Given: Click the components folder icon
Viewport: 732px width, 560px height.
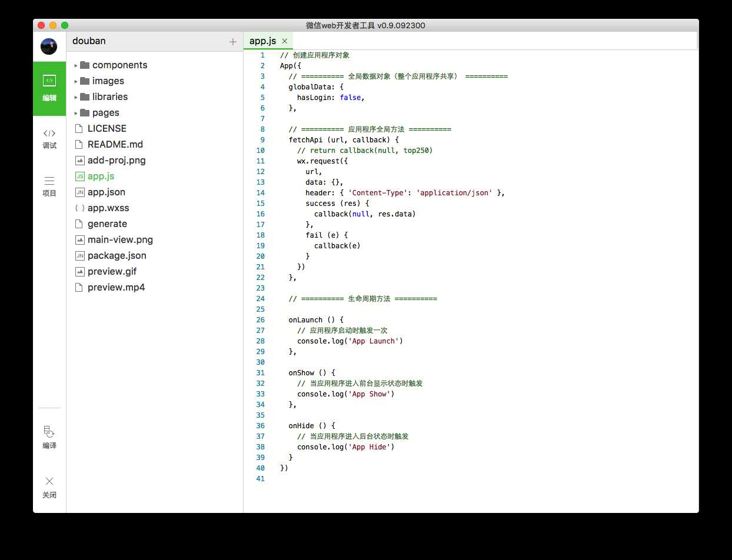Looking at the screenshot, I should click(85, 65).
